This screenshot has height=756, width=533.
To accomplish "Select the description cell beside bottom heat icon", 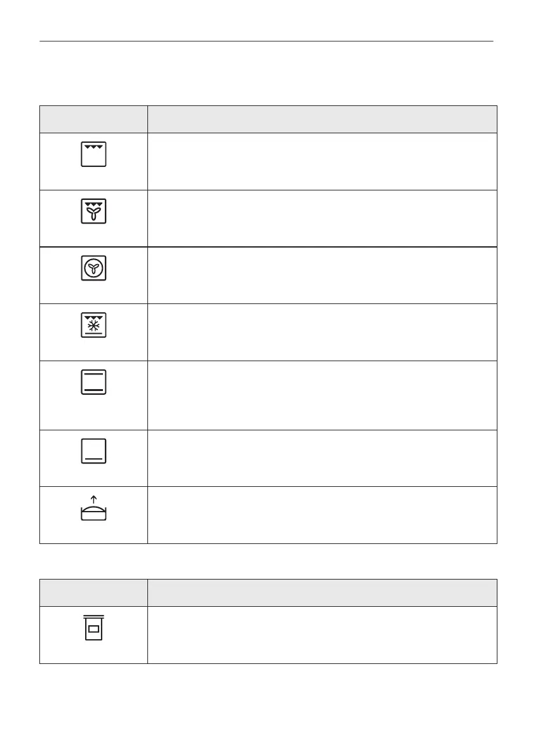I will coord(321,458).
